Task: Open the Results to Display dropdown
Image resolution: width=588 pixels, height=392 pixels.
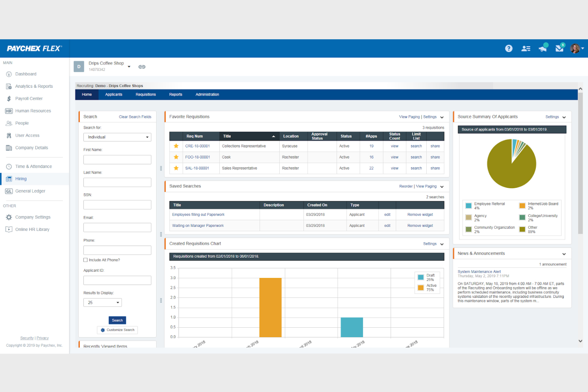Action: (x=102, y=302)
